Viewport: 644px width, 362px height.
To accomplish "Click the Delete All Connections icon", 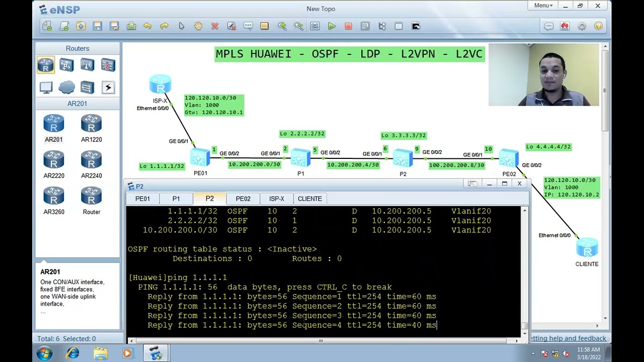I will 231,26.
